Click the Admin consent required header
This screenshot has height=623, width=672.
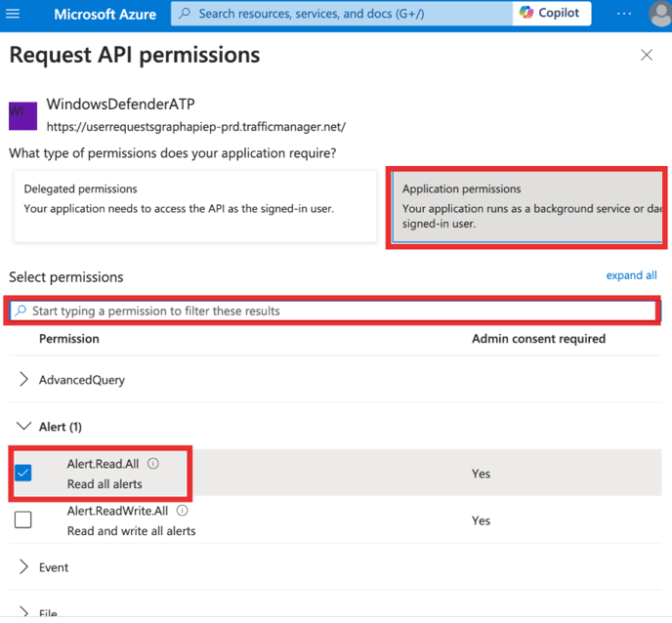pyautogui.click(x=539, y=339)
